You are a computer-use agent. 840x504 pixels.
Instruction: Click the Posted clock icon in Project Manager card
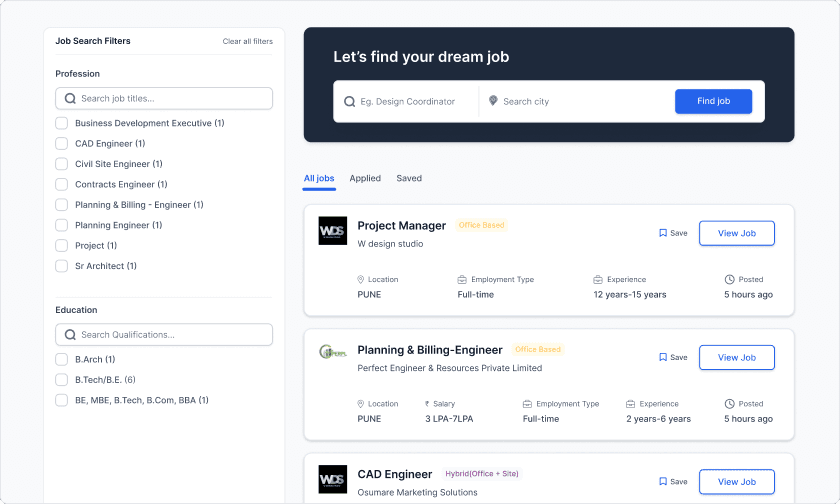(x=730, y=280)
